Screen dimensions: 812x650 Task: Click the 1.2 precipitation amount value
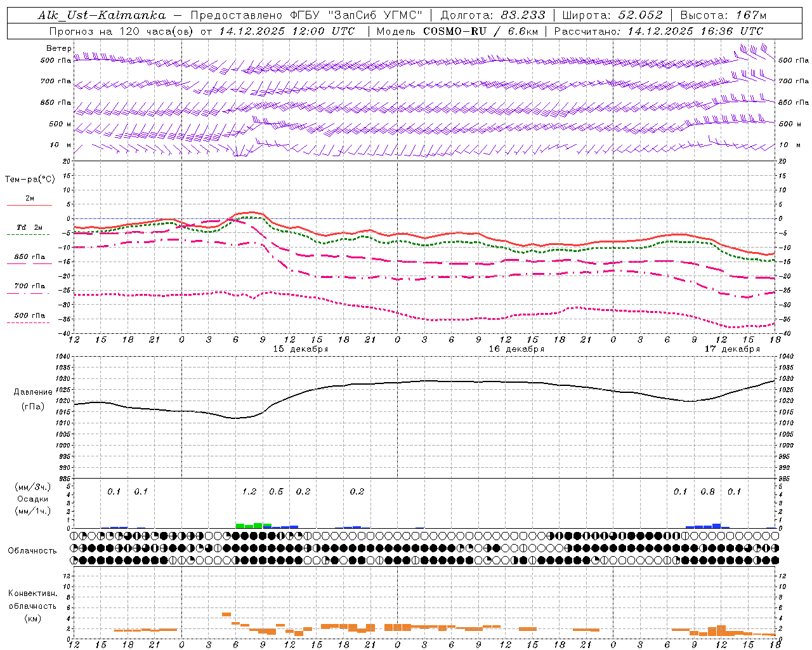point(249,492)
